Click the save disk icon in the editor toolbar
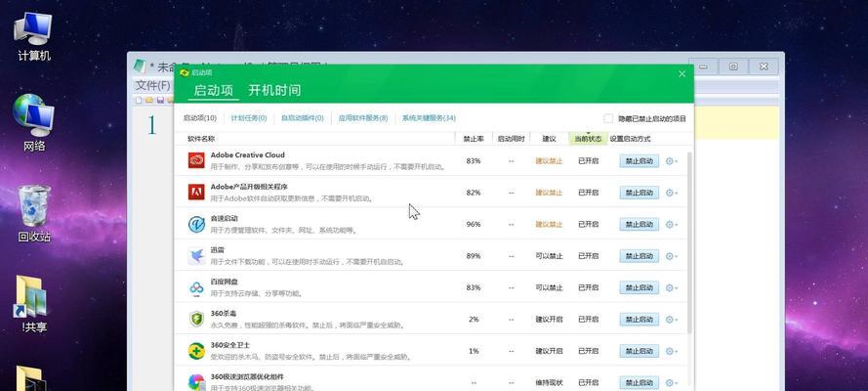Image resolution: width=868 pixels, height=391 pixels. tap(160, 101)
